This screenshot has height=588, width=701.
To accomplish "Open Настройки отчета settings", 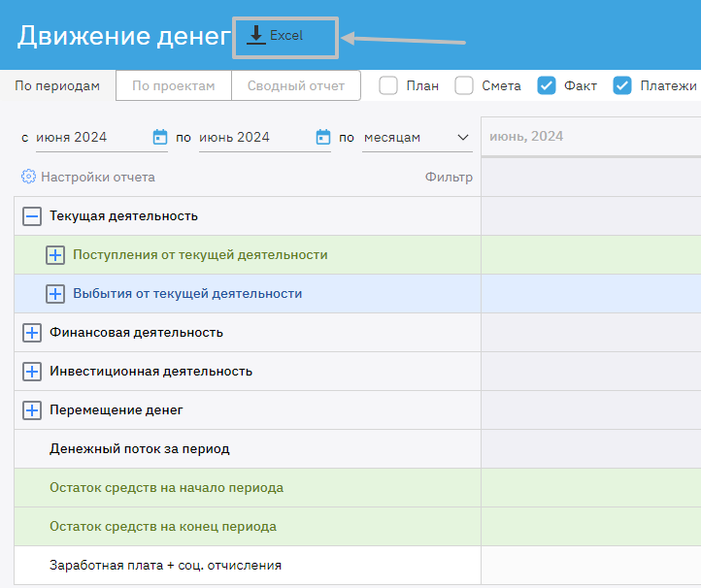I will coord(97,177).
